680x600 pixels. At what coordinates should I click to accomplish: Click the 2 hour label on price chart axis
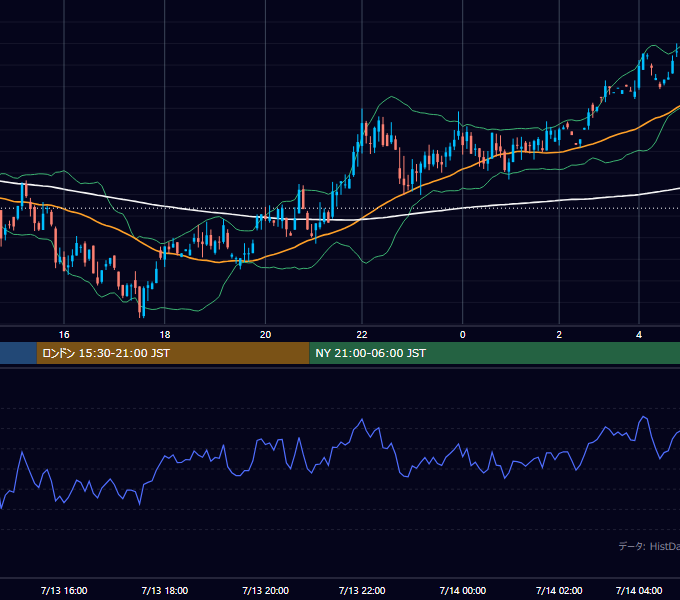pyautogui.click(x=559, y=335)
